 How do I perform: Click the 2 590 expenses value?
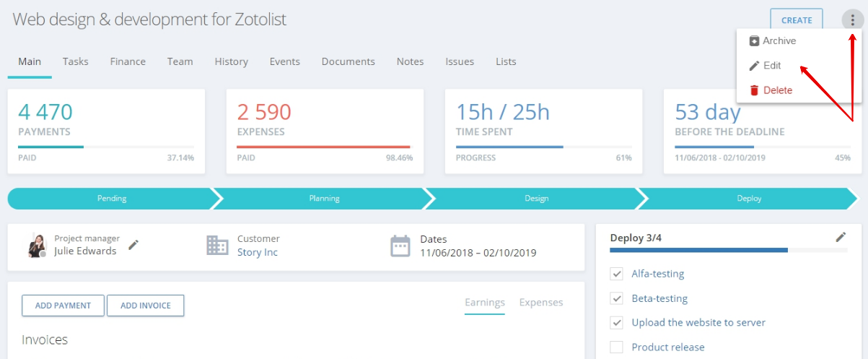click(x=264, y=112)
